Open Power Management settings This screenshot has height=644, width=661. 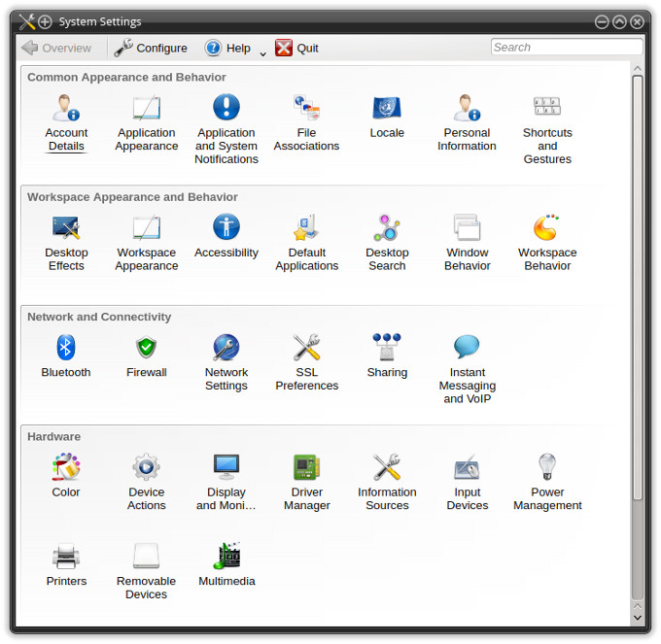tap(547, 482)
